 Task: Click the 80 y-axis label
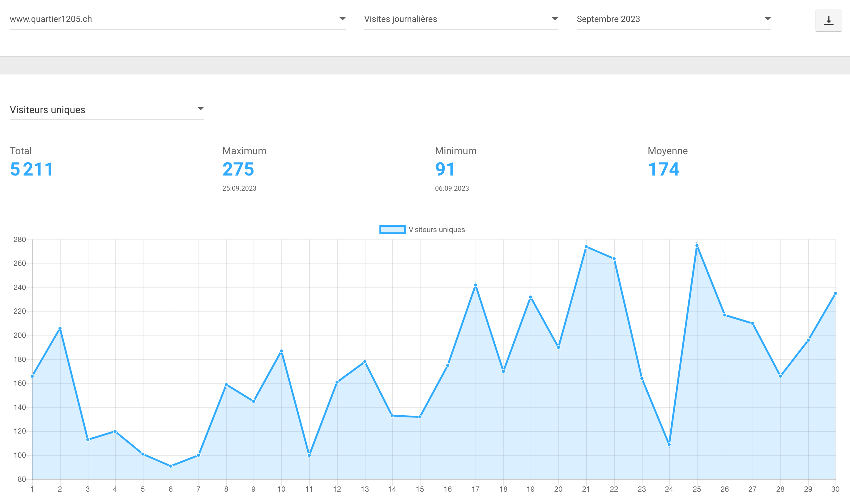coord(22,479)
